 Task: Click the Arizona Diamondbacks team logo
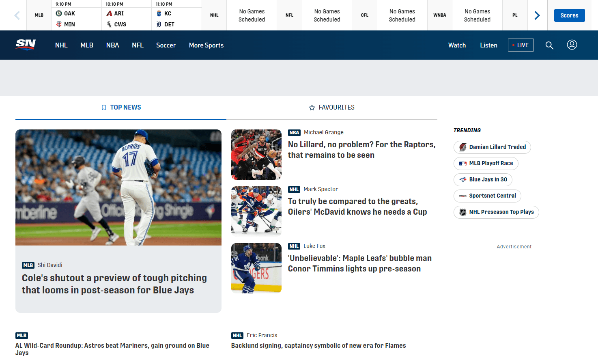[x=109, y=13]
